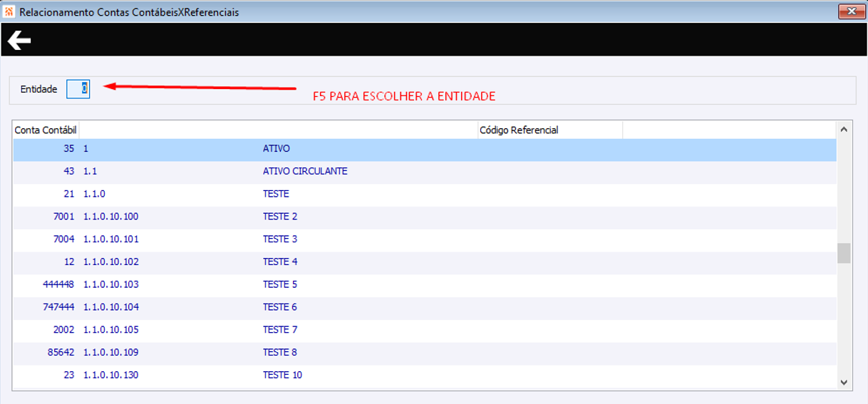Select the TESTE 5 row

click(x=425, y=284)
